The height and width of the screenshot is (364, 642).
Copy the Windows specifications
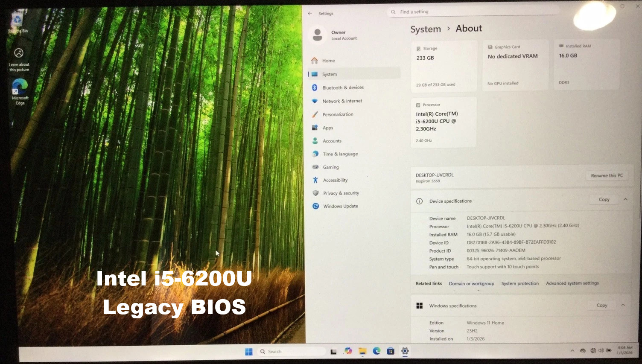(x=602, y=305)
